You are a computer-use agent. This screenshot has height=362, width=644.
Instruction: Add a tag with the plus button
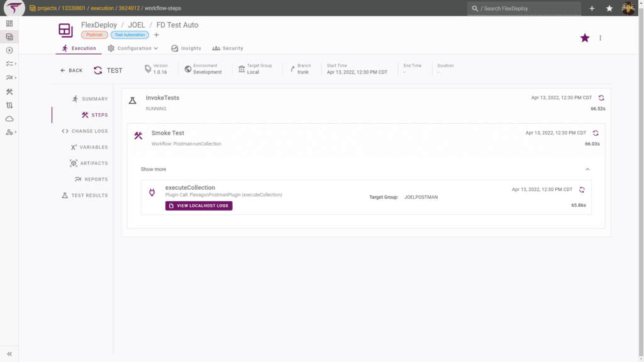tap(157, 35)
